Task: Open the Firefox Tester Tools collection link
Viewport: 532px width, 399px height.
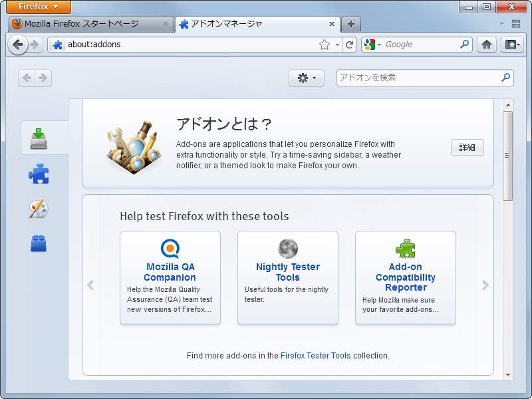Action: pos(315,356)
